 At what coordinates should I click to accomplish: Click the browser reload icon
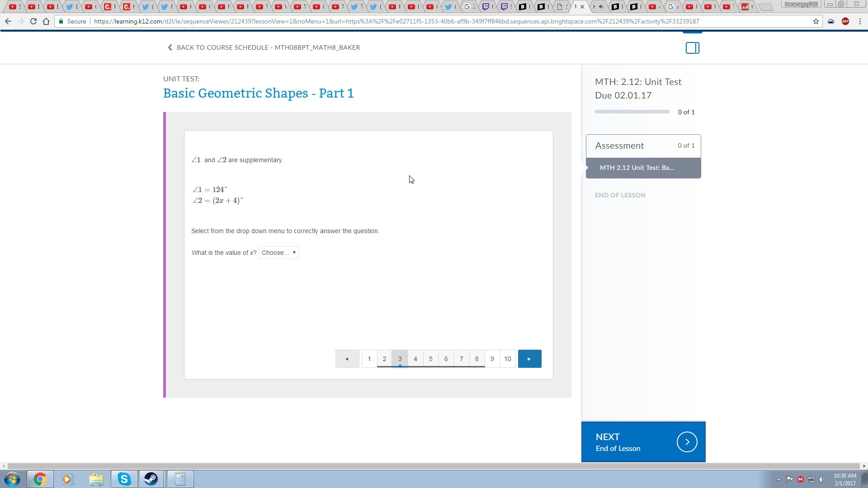33,21
